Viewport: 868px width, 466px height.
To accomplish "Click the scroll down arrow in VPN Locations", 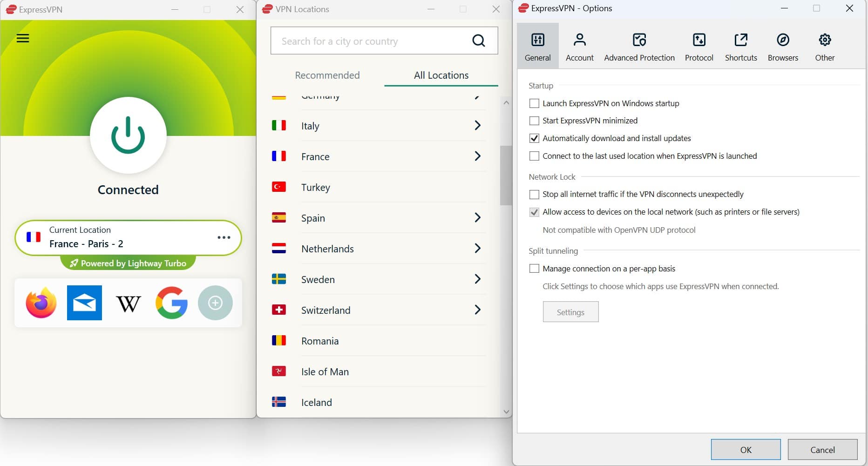I will 506,412.
